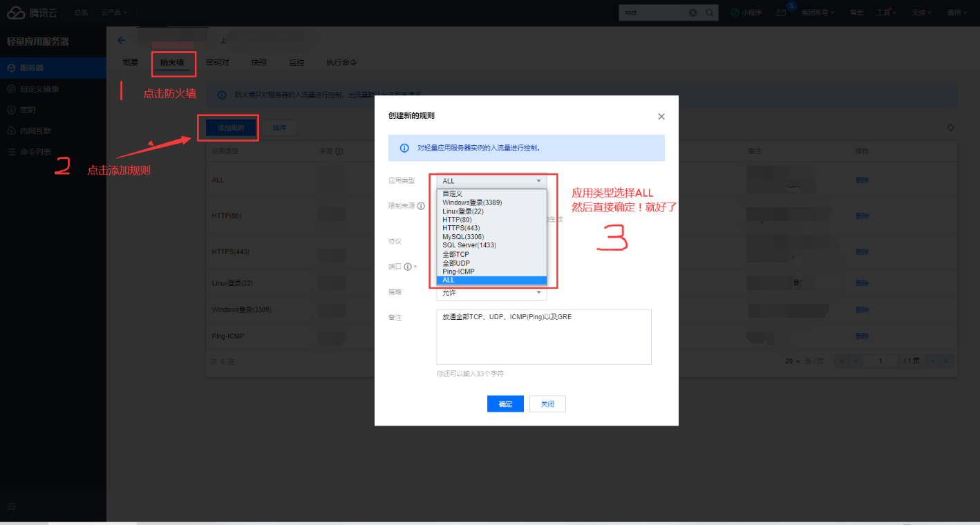This screenshot has height=525, width=980.
Task: Click the 服务器 sidebar icon
Action: pos(11,68)
